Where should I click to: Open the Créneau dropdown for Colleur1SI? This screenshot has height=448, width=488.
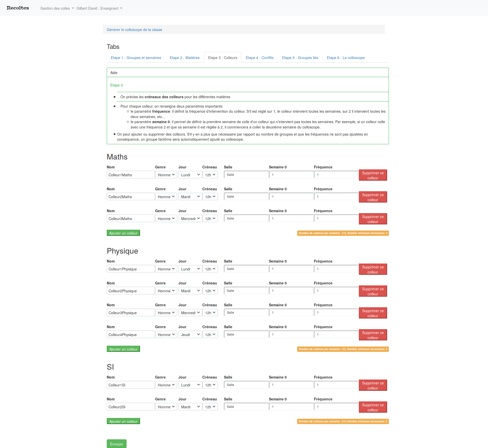(210, 385)
